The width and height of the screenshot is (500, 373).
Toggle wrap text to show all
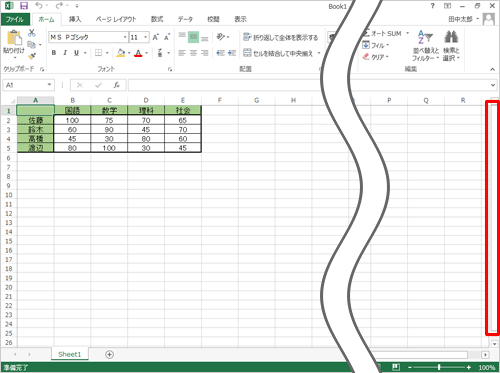[280, 37]
